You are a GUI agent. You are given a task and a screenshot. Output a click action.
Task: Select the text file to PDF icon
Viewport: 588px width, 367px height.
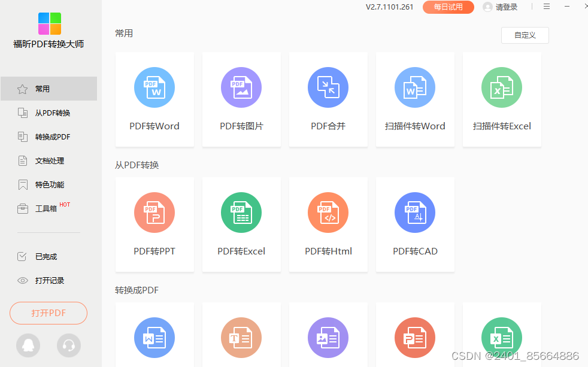[241, 338]
